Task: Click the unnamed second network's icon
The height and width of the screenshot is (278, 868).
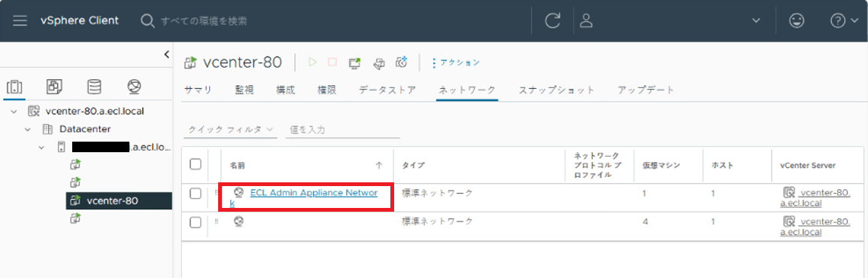Action: 238,221
